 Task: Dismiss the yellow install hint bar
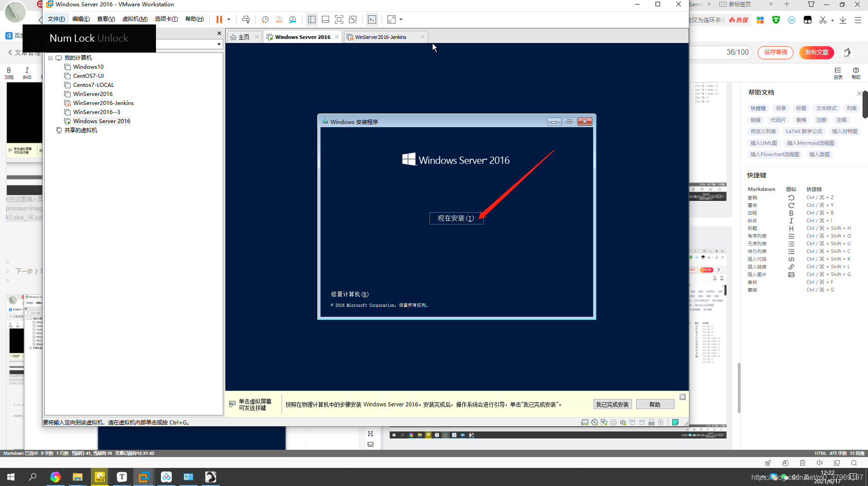point(683,397)
